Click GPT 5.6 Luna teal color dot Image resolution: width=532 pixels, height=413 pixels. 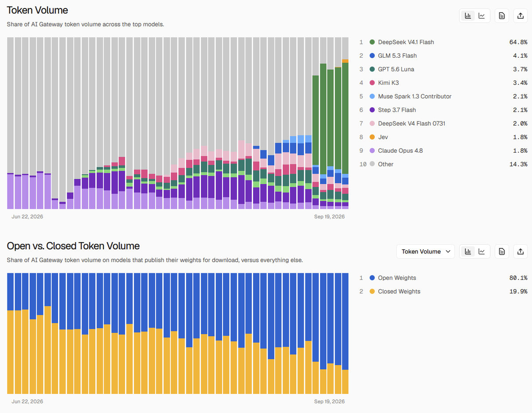tap(372, 69)
